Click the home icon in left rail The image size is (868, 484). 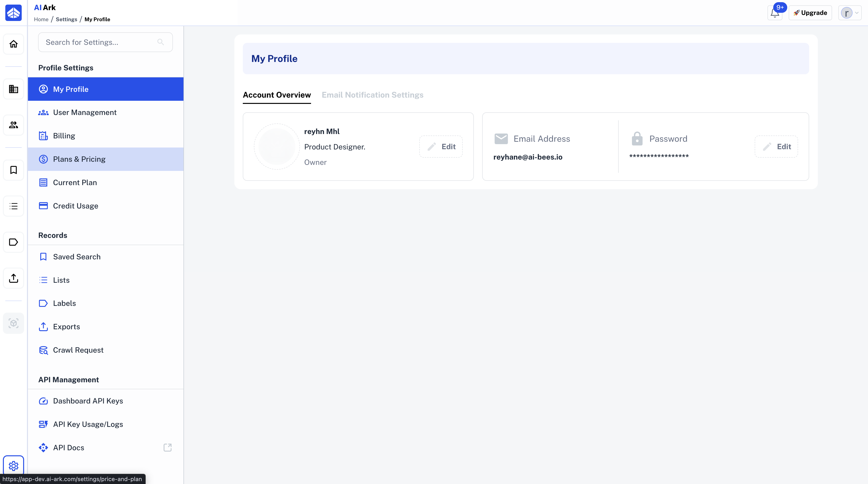(x=14, y=44)
